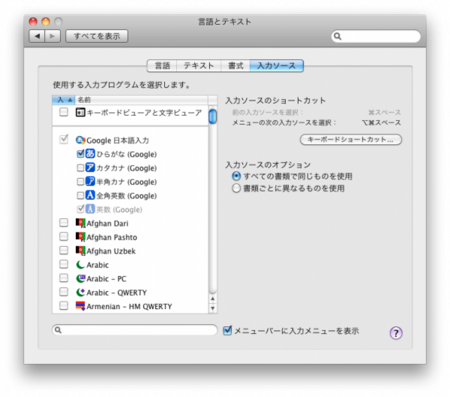Toggle Google 日本語入力 parent checkbox
This screenshot has width=450, height=397.
click(64, 139)
